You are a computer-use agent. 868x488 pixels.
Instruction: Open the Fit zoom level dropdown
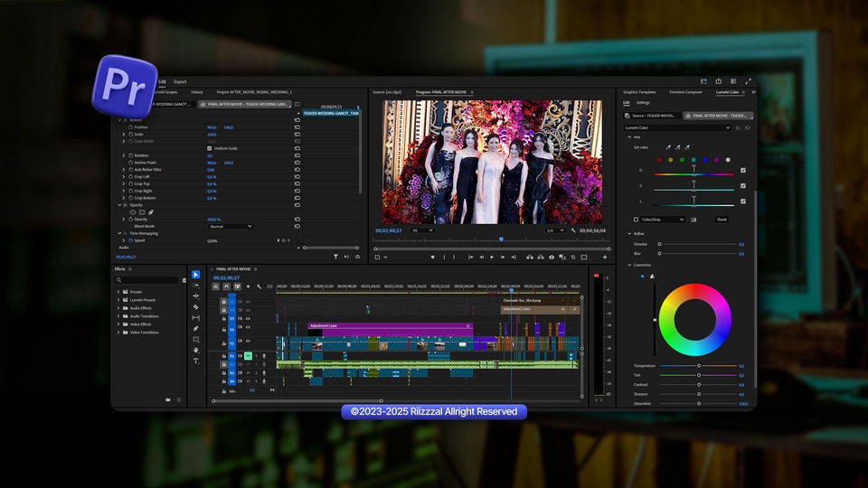422,230
